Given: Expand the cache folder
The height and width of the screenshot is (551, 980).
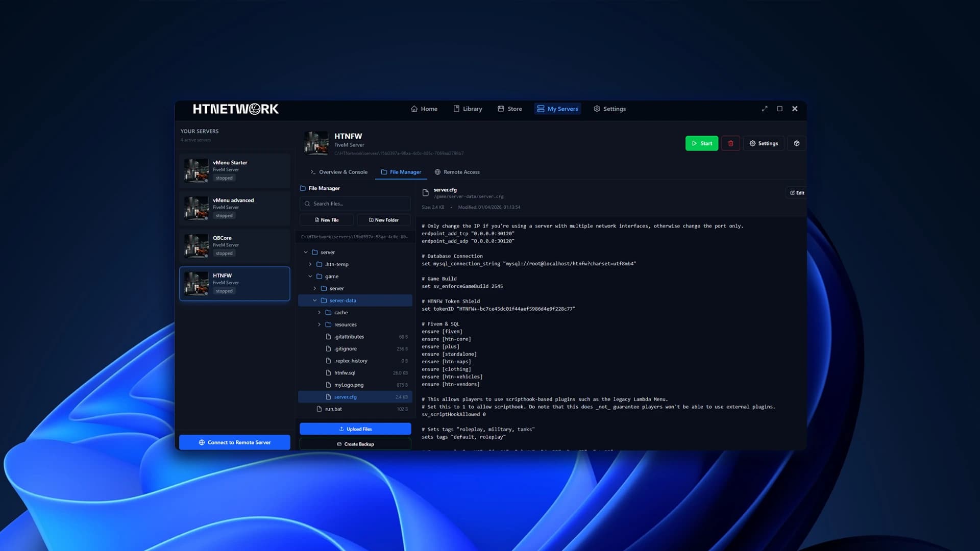Looking at the screenshot, I should tap(320, 312).
